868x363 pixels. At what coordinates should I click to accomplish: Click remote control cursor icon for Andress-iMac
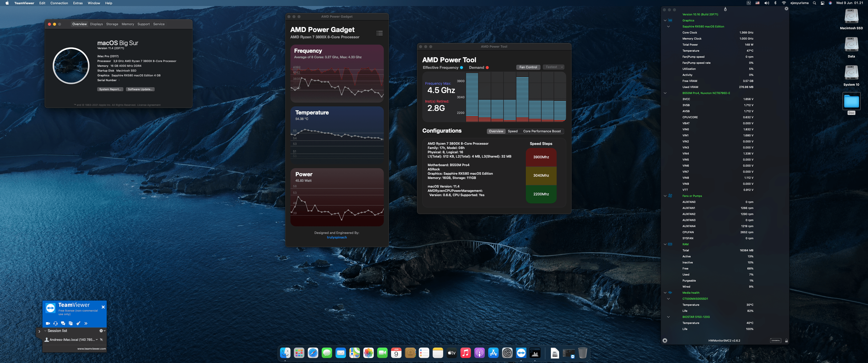pyautogui.click(x=101, y=339)
